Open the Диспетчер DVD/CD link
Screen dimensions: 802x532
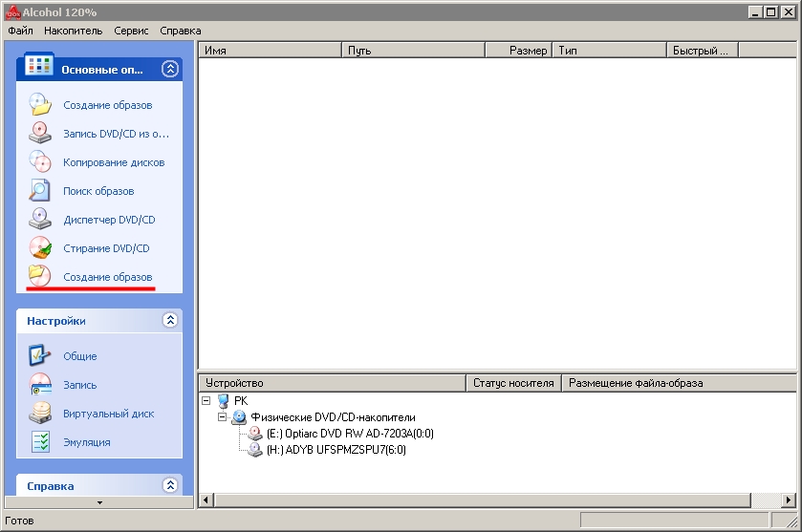[110, 220]
